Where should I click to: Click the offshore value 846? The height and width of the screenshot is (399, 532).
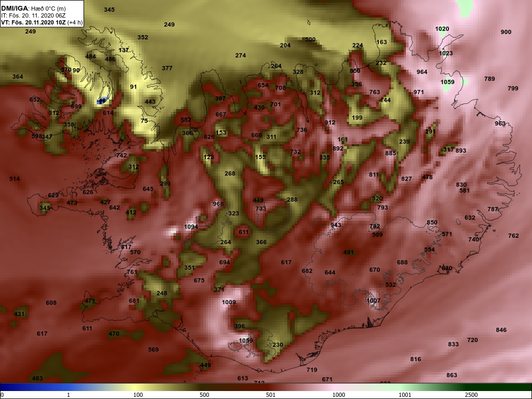pyautogui.click(x=502, y=330)
